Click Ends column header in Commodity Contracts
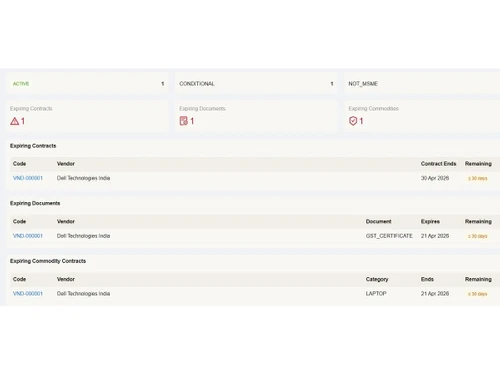500x375 pixels. coord(427,279)
